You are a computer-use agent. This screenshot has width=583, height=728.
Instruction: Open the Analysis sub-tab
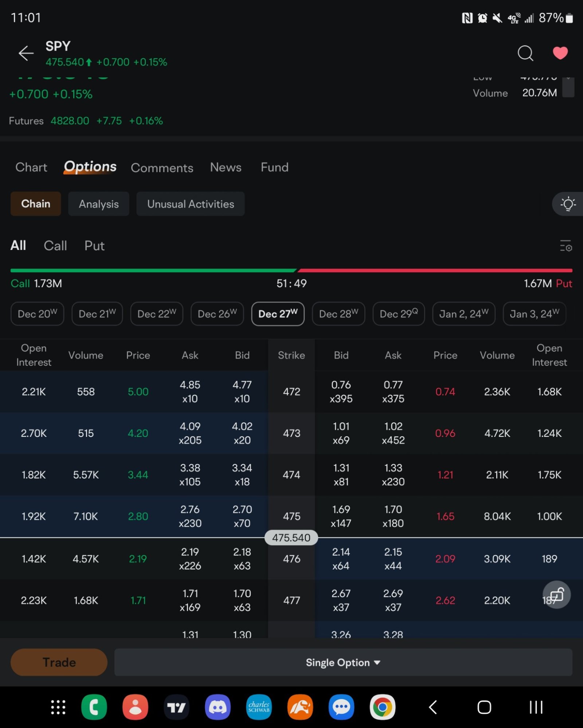tap(99, 204)
